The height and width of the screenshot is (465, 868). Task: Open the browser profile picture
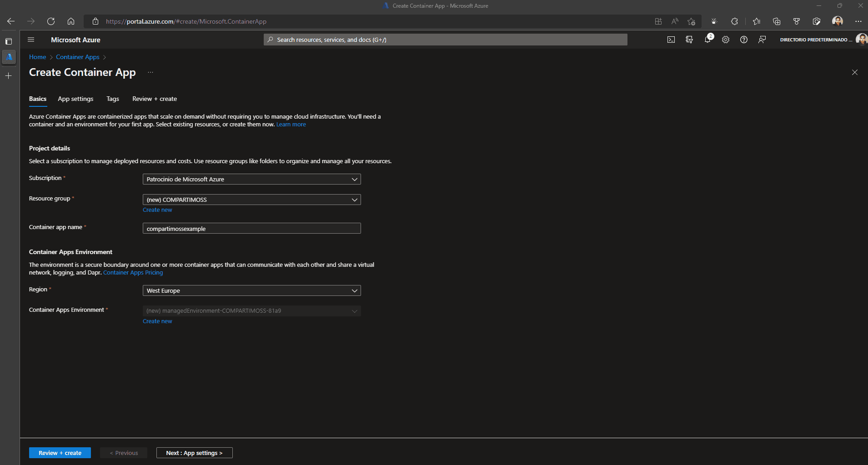tap(838, 21)
